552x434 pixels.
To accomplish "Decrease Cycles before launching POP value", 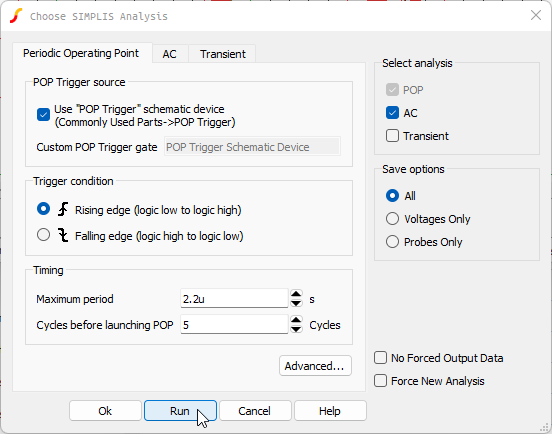I will click(296, 329).
